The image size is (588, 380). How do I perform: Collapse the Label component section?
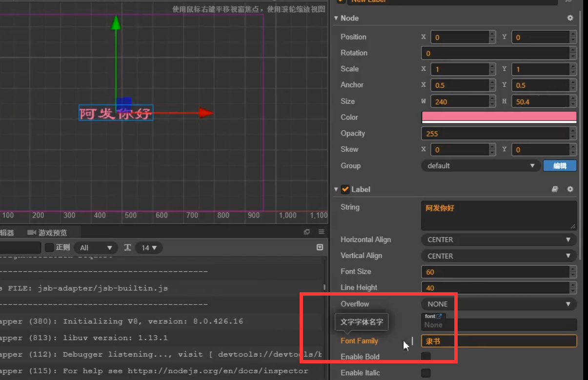click(x=336, y=189)
